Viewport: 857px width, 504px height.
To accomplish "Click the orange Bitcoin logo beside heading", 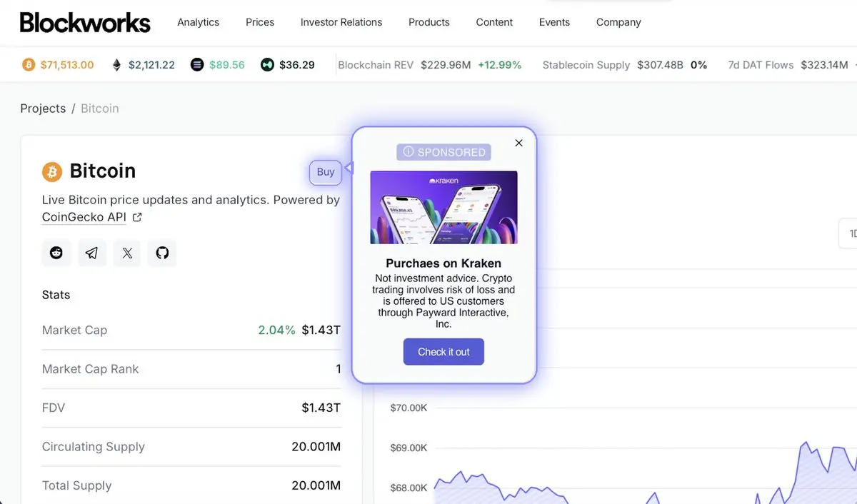I will (52, 171).
